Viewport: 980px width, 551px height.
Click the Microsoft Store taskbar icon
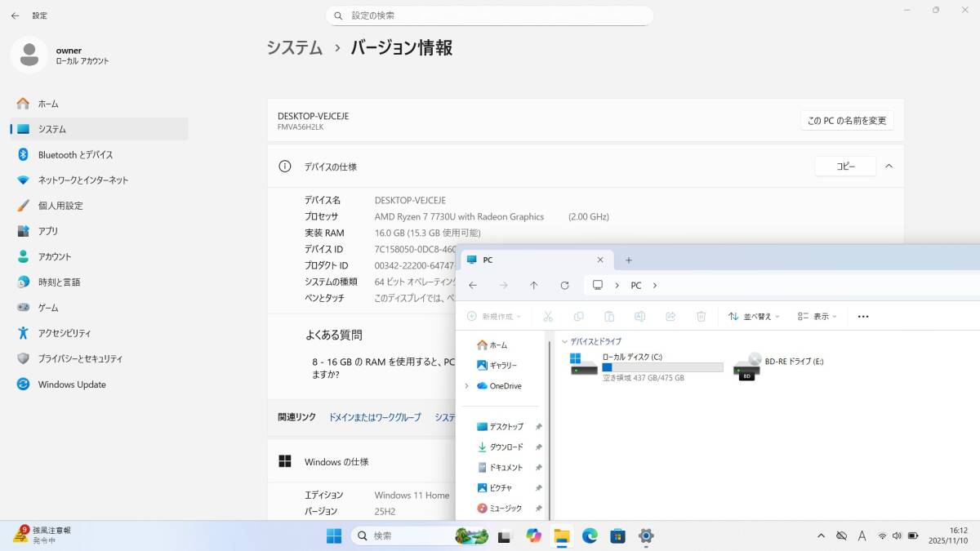[x=618, y=536]
